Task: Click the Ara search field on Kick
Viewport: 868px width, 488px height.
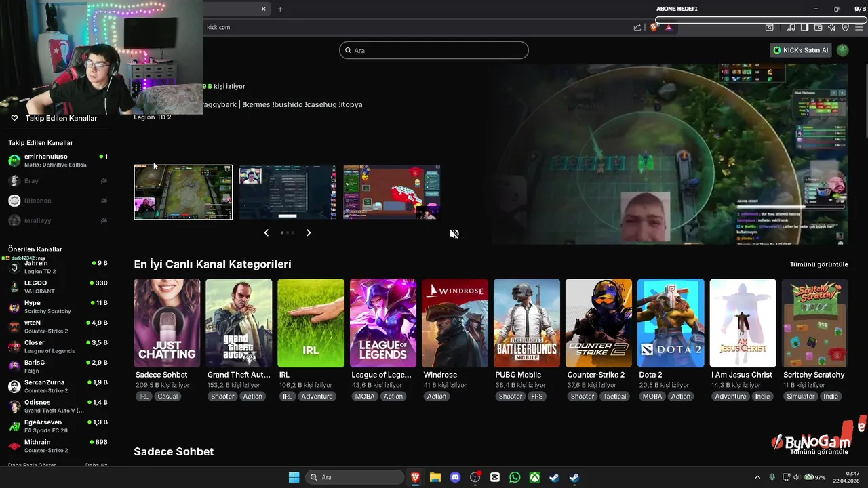Action: [434, 50]
